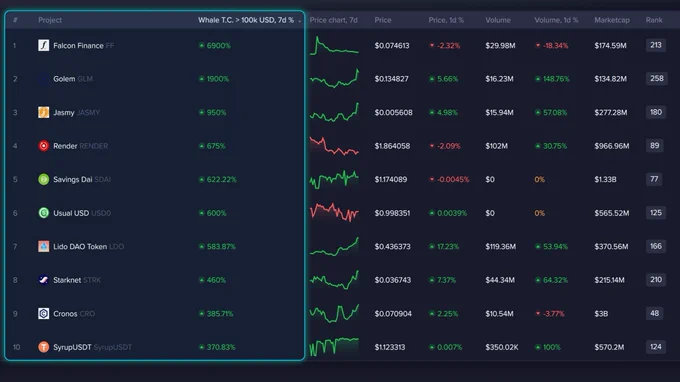680x382 pixels.
Task: View Render 7d price chart
Action: (x=334, y=146)
